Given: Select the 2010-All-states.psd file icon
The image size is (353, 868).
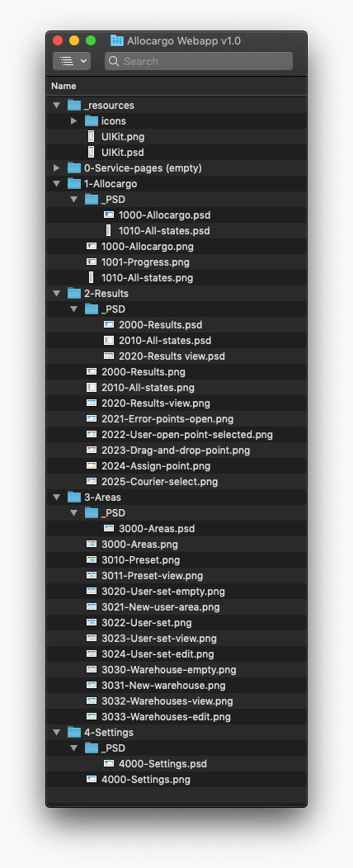Looking at the screenshot, I should 109,341.
